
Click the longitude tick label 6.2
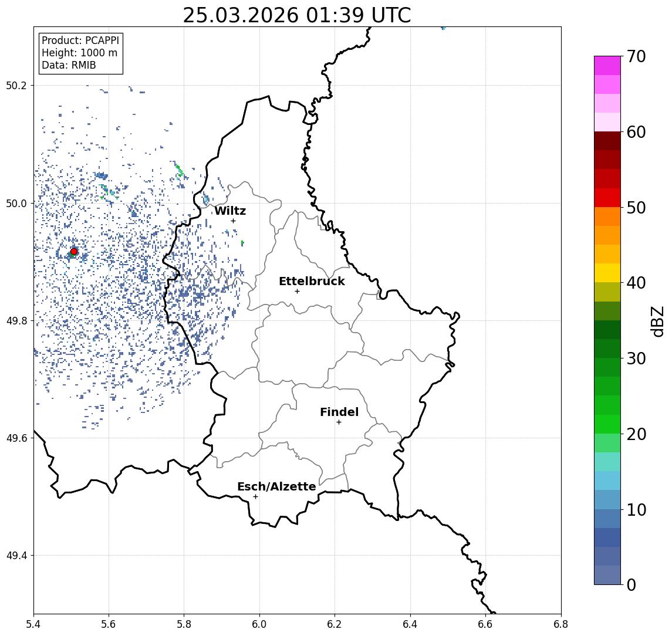[335, 624]
